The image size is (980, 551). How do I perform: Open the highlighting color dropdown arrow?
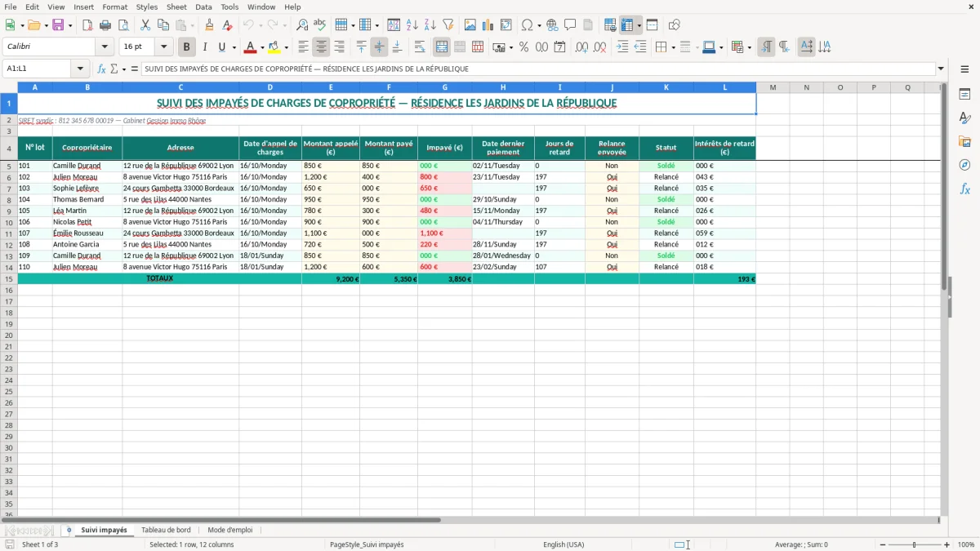(x=286, y=47)
